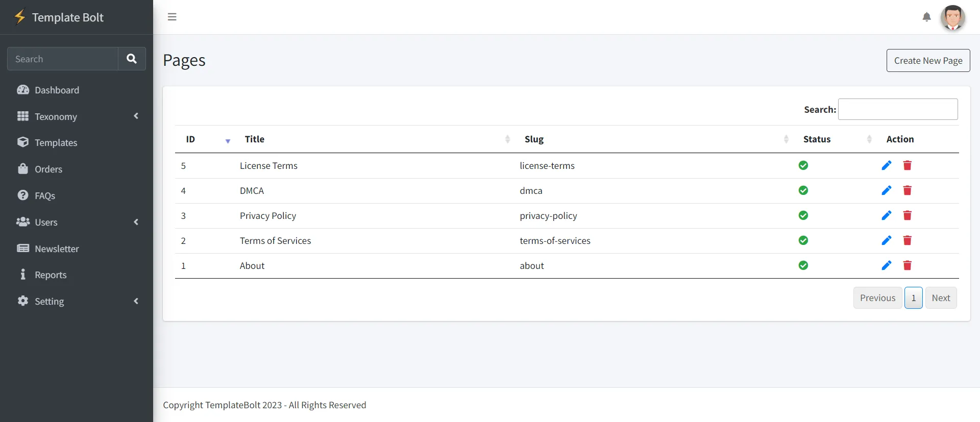Click the hamburger menu toggle icon
The height and width of the screenshot is (422, 980).
pos(172,17)
